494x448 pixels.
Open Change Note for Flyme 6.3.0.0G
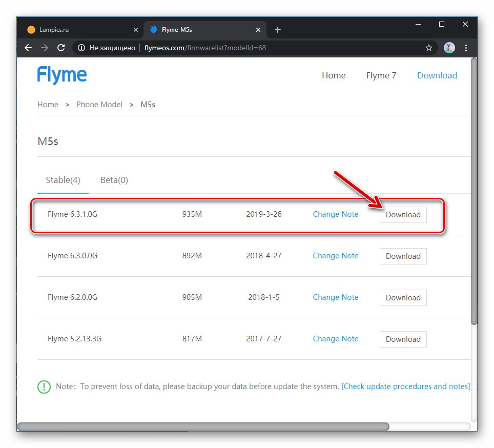click(336, 256)
